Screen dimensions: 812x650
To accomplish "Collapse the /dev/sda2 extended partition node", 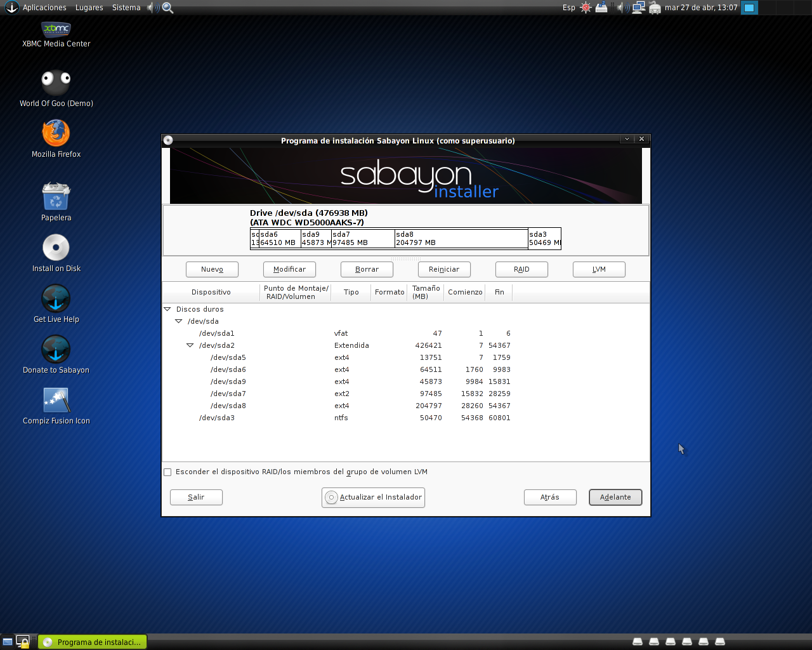I will pyautogui.click(x=190, y=345).
